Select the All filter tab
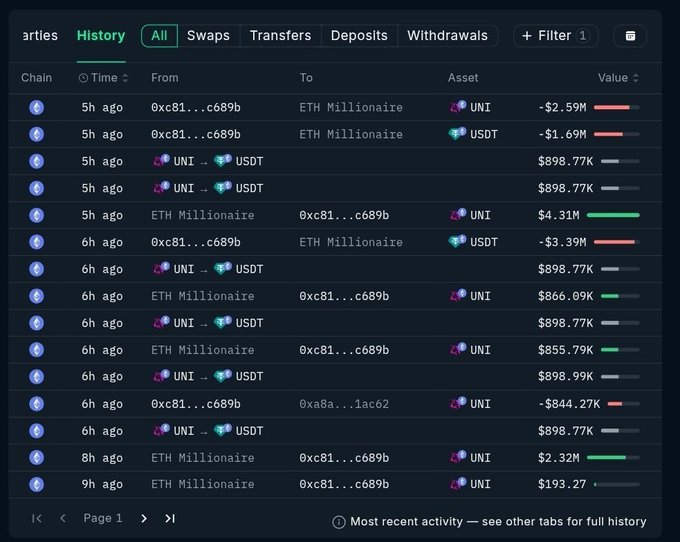 [x=159, y=36]
